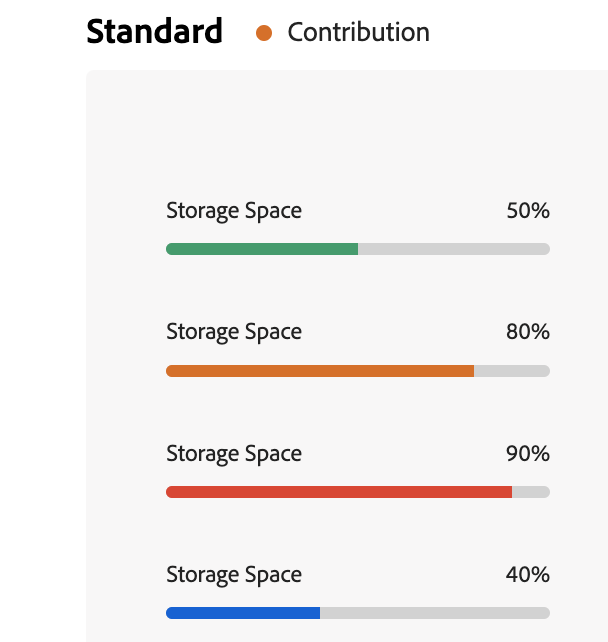Click the gray unfilled part of the 40% bar
The height and width of the screenshot is (642, 608).
pyautogui.click(x=435, y=613)
